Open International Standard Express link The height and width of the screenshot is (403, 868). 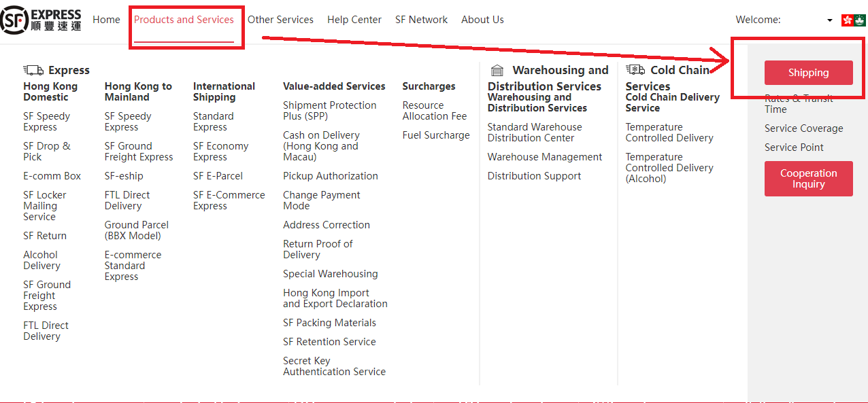[x=214, y=122]
